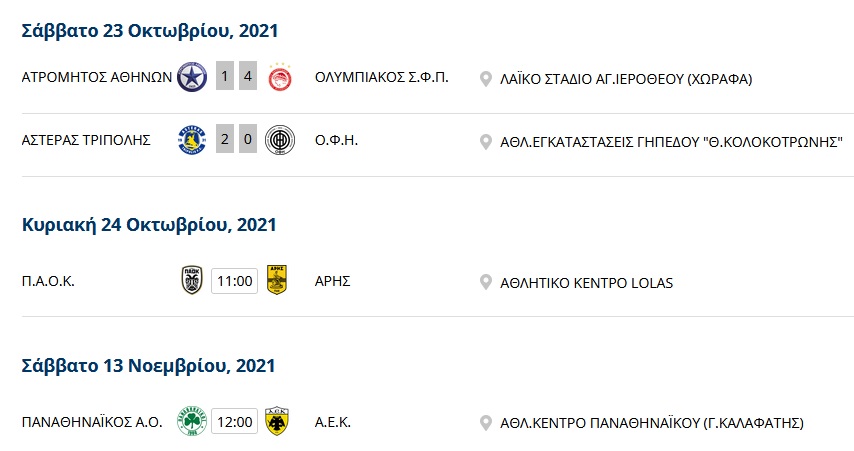Open the ΑΘΛ.ΚΕΝΤΡΟ ΠΑΝΑΘΗΝΑΪΚΟΥ (Γ.ΚΑΛΑΦΑΤΗΣ) venue text
The height and width of the screenshot is (451, 854).
652,423
